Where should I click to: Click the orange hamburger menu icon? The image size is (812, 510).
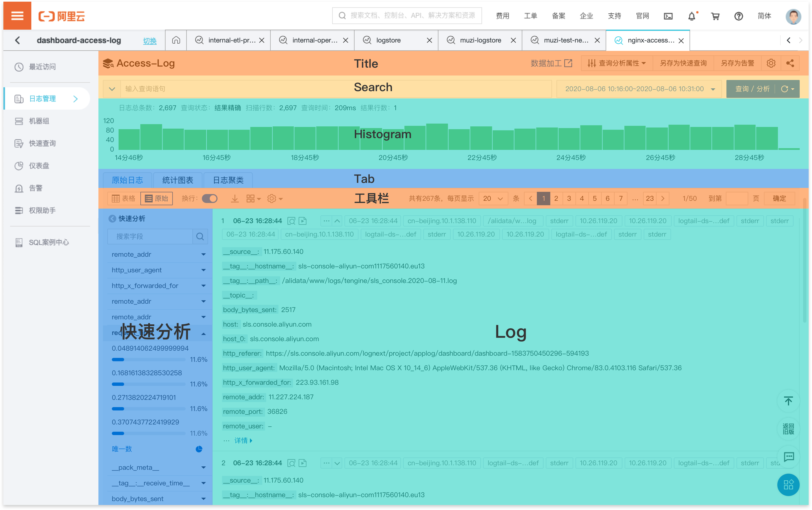(17, 16)
